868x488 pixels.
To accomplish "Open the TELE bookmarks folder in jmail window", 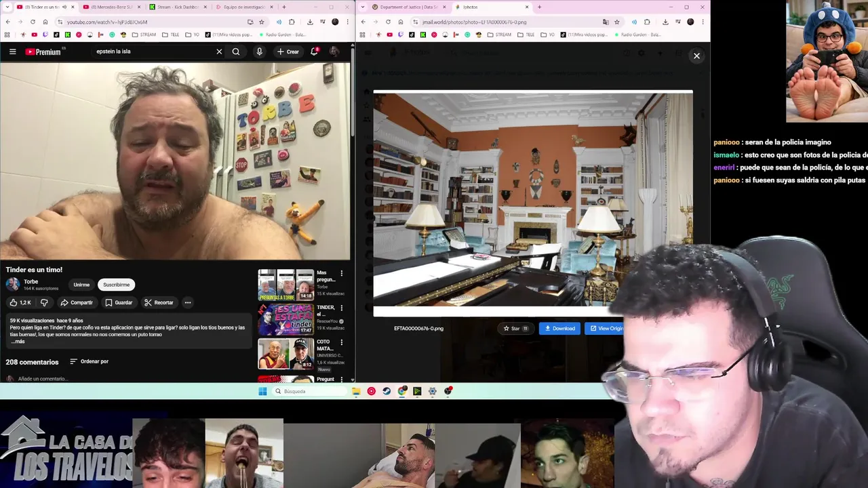I will [x=525, y=35].
